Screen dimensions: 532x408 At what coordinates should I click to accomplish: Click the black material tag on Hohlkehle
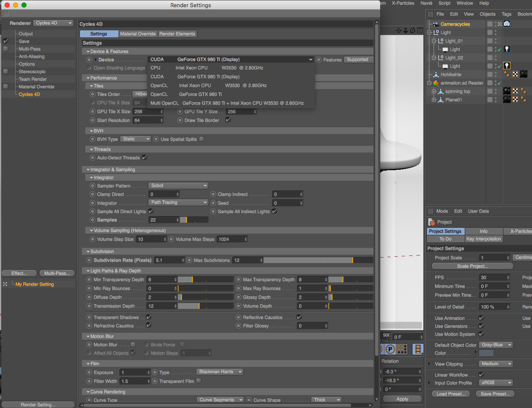pyautogui.click(x=524, y=74)
